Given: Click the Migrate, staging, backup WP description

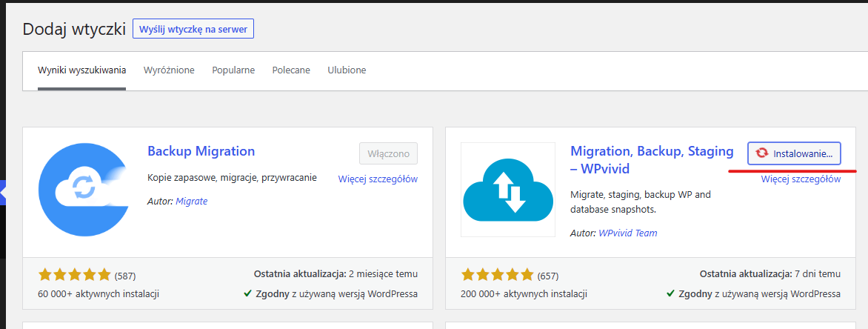Looking at the screenshot, I should (x=641, y=202).
